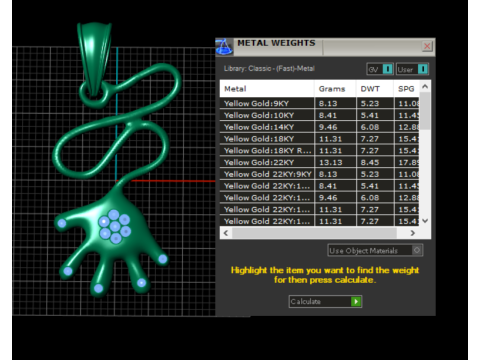Click the 13.13 grams value
This screenshot has height=360, width=480.
coord(330,162)
